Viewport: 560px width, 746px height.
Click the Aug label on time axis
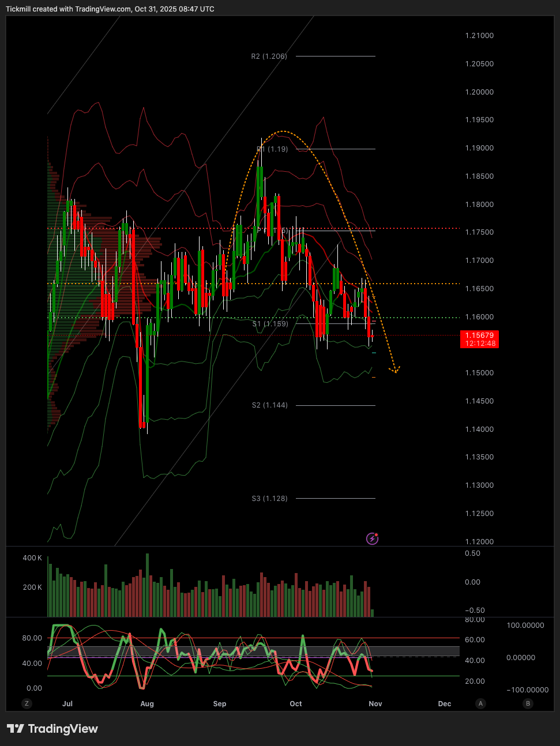[147, 704]
